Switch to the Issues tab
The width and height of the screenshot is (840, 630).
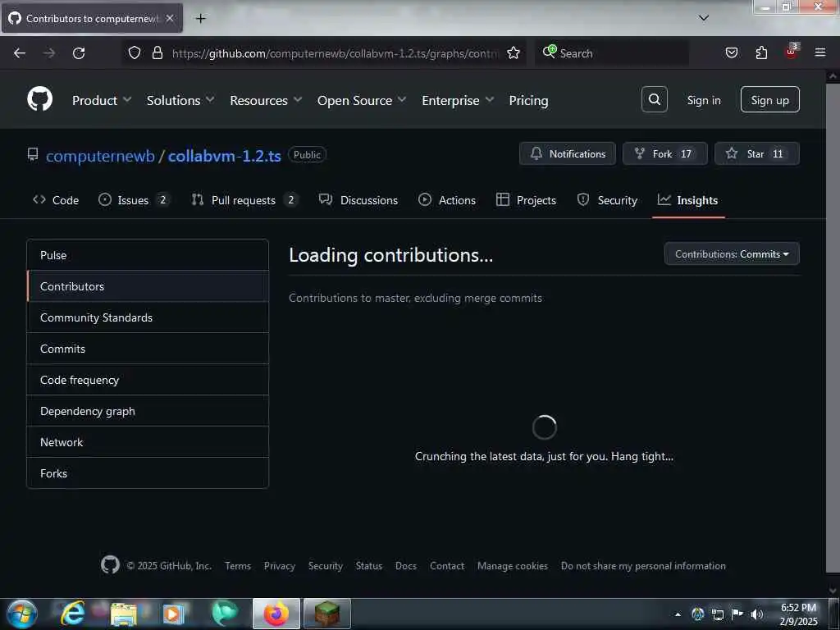pyautogui.click(x=134, y=200)
